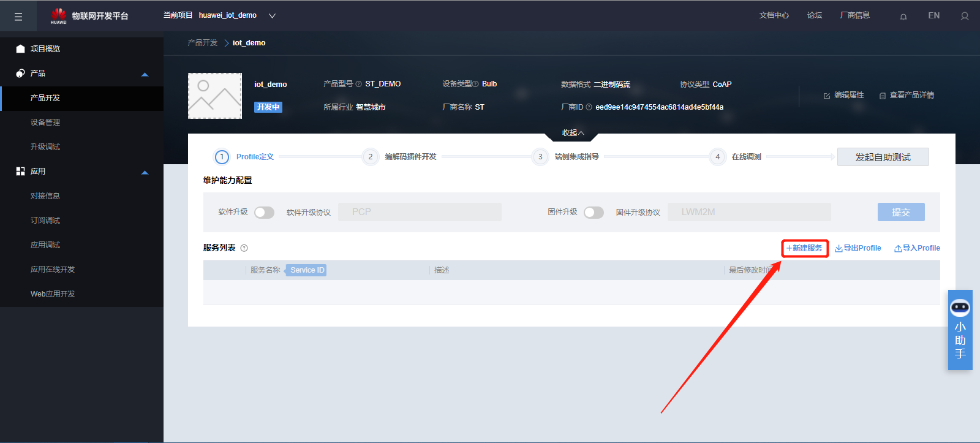The height and width of the screenshot is (443, 980).
Task: Click the help icon next to 厂商ID
Action: (x=589, y=107)
